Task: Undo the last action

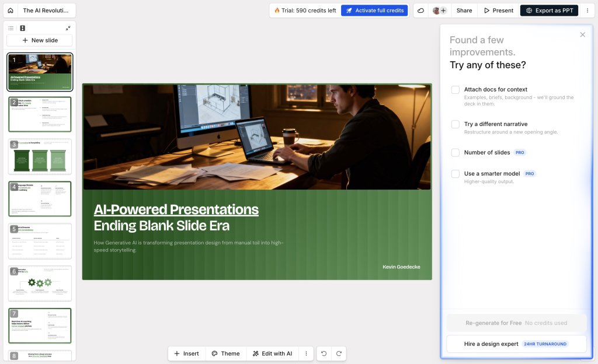Action: (324, 353)
